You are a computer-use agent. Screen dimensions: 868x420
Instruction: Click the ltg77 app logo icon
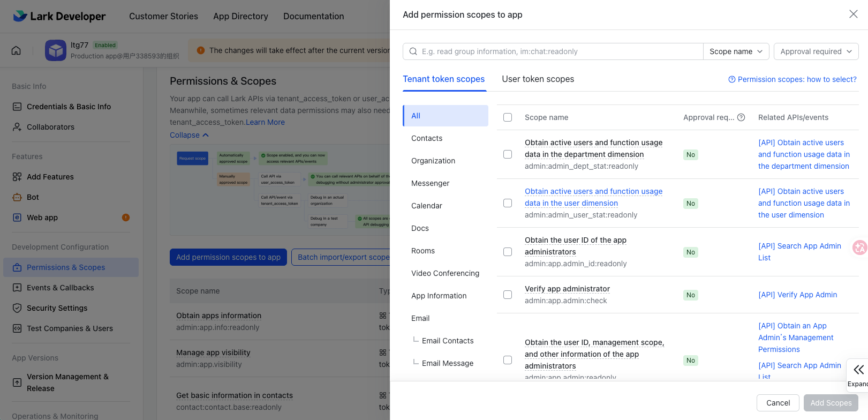tap(55, 50)
